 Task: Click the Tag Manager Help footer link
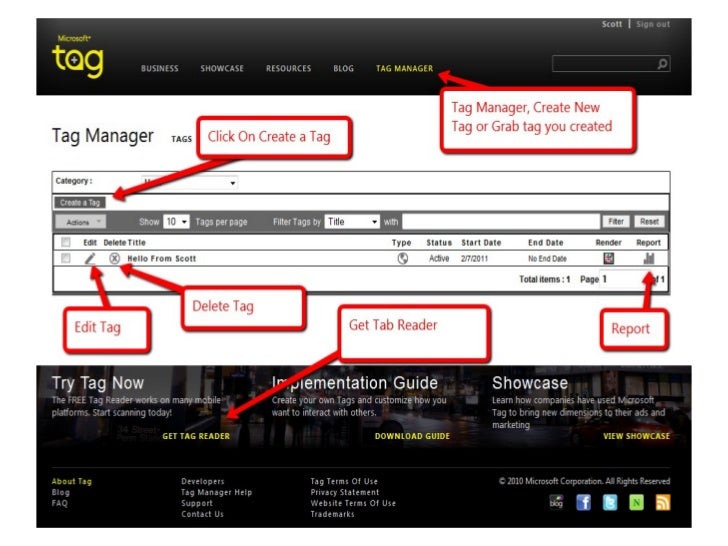click(216, 492)
